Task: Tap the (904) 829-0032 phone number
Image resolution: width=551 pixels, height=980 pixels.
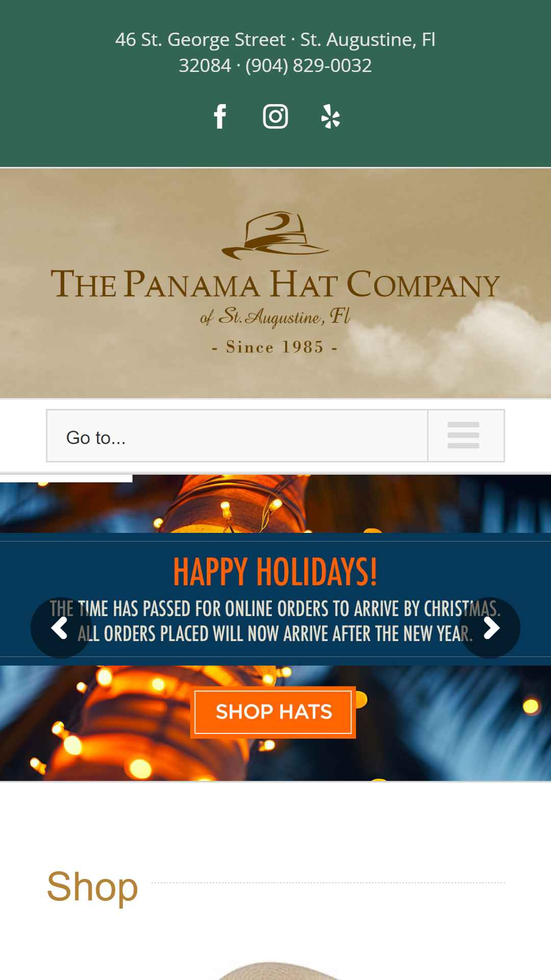Action: coord(308,66)
